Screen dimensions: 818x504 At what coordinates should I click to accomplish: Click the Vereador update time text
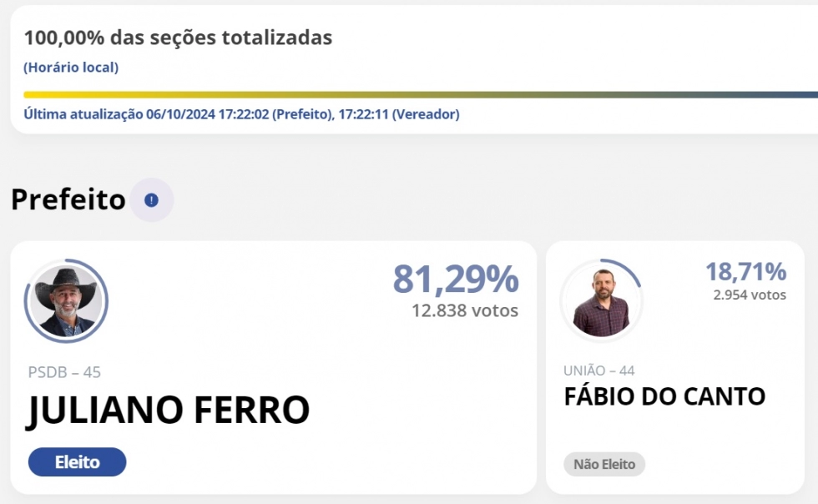[399, 114]
